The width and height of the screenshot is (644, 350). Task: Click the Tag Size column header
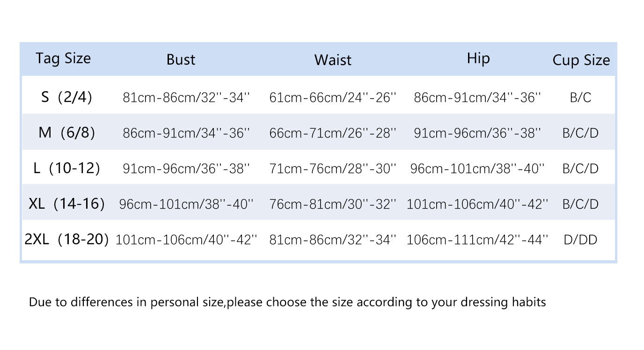(63, 58)
